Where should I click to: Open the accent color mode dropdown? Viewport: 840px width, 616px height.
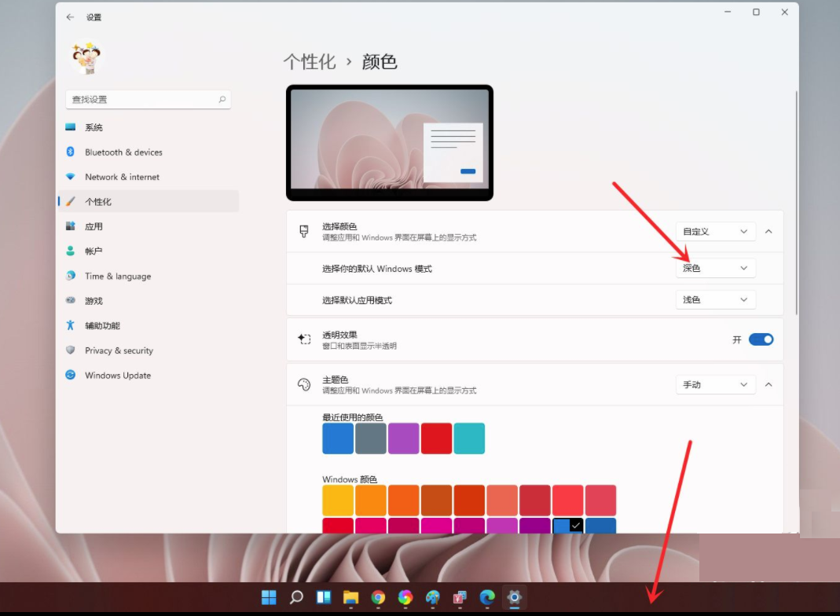(x=715, y=384)
